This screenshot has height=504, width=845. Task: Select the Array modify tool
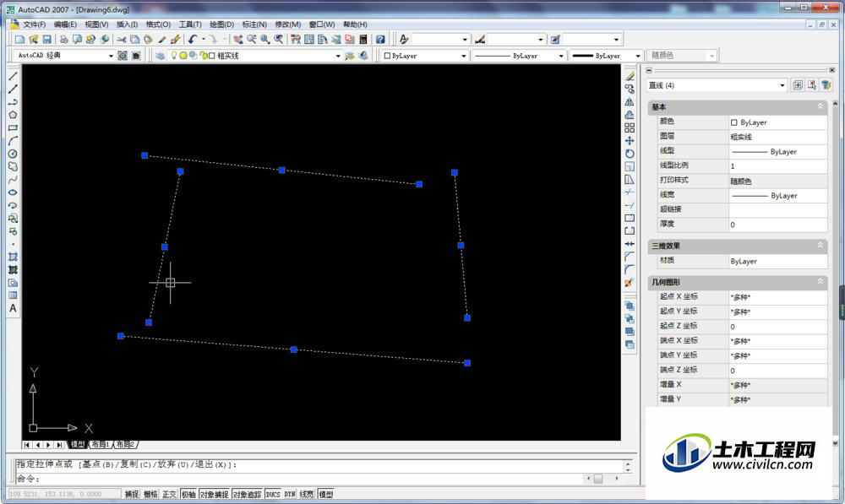pos(630,127)
